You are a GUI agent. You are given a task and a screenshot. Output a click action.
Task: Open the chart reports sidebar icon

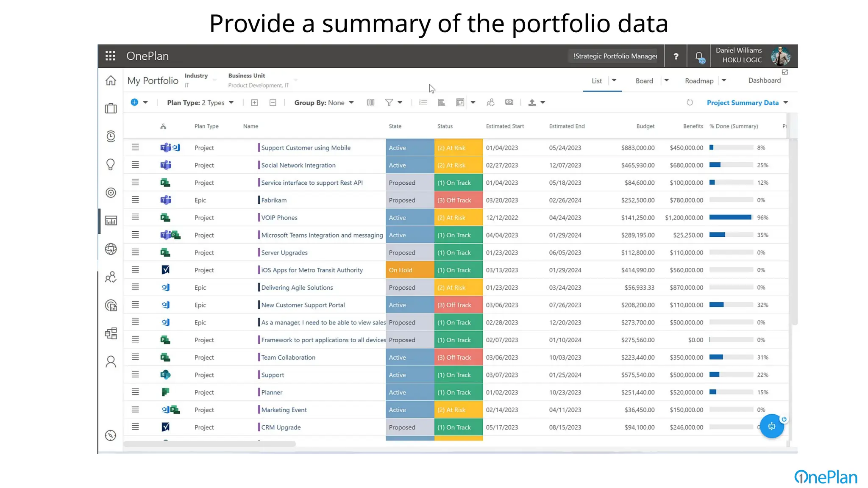tap(111, 221)
